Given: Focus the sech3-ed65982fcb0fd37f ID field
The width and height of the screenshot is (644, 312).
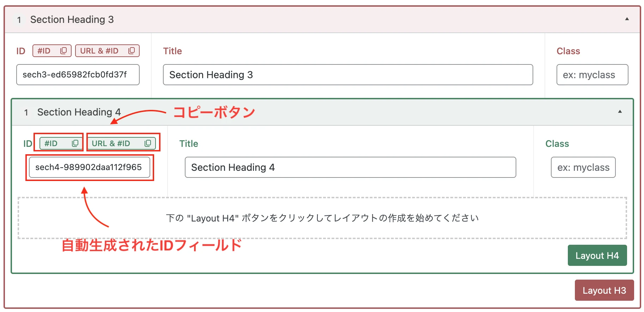Looking at the screenshot, I should click(78, 75).
